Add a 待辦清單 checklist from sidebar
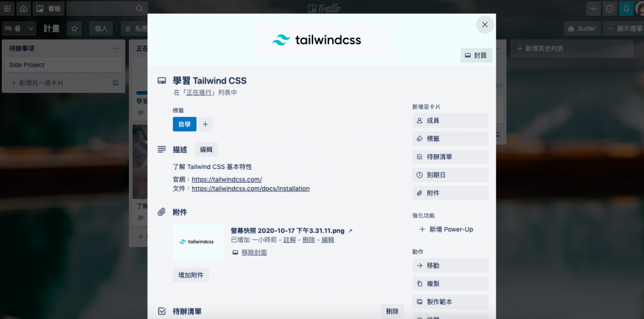 click(x=450, y=156)
